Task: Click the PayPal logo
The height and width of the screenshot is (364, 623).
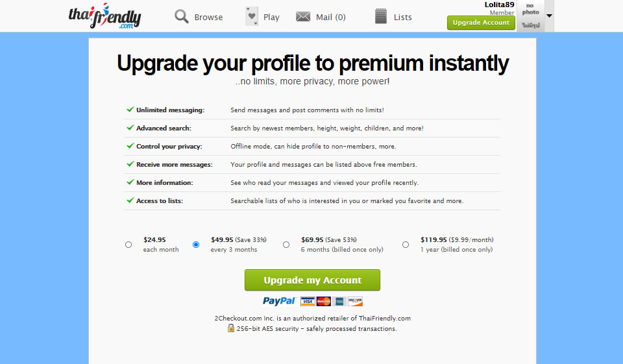Action: point(279,301)
